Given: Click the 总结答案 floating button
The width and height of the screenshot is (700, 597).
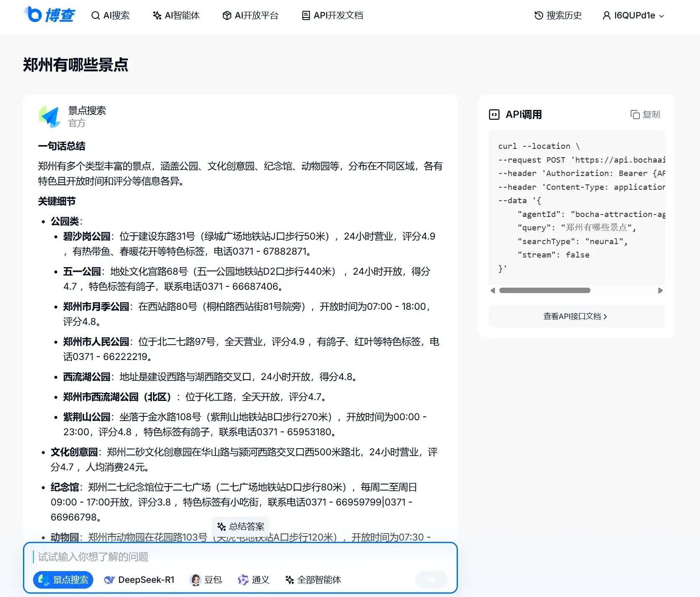Looking at the screenshot, I should click(x=241, y=526).
